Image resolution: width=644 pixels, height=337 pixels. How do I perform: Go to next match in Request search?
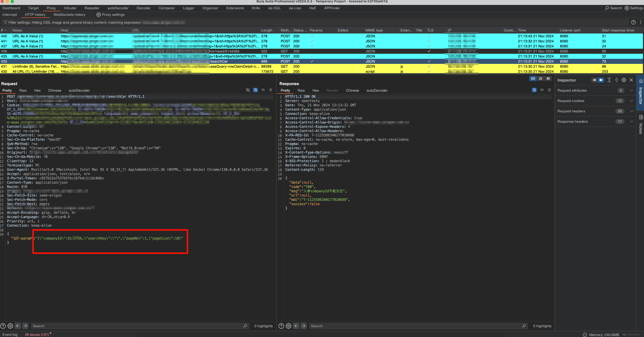click(25, 326)
